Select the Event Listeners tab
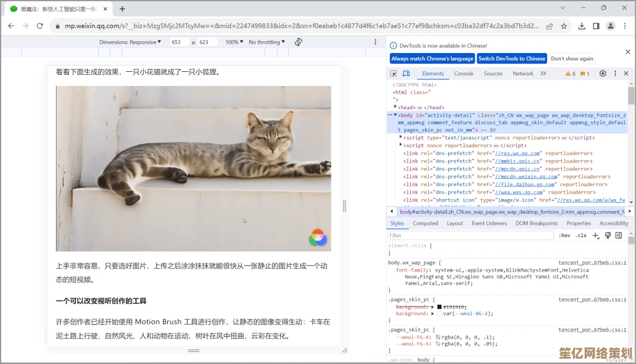The width and height of the screenshot is (636, 364). pyautogui.click(x=489, y=223)
